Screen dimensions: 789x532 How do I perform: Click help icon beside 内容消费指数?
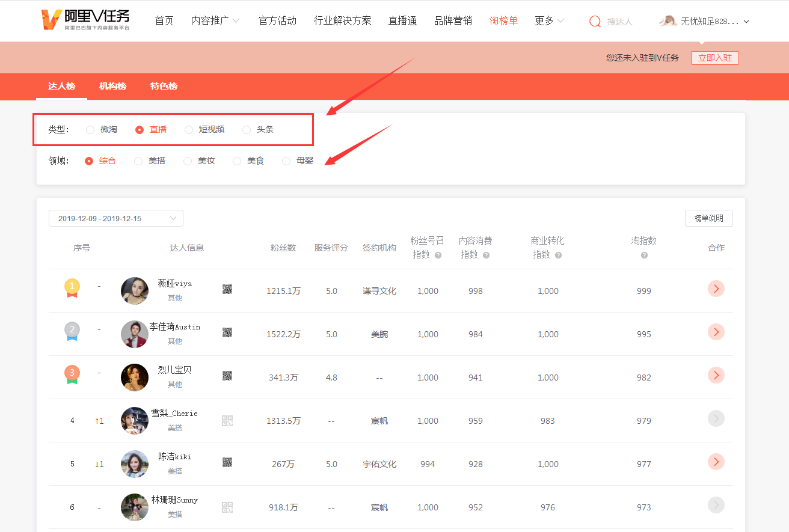coord(486,255)
